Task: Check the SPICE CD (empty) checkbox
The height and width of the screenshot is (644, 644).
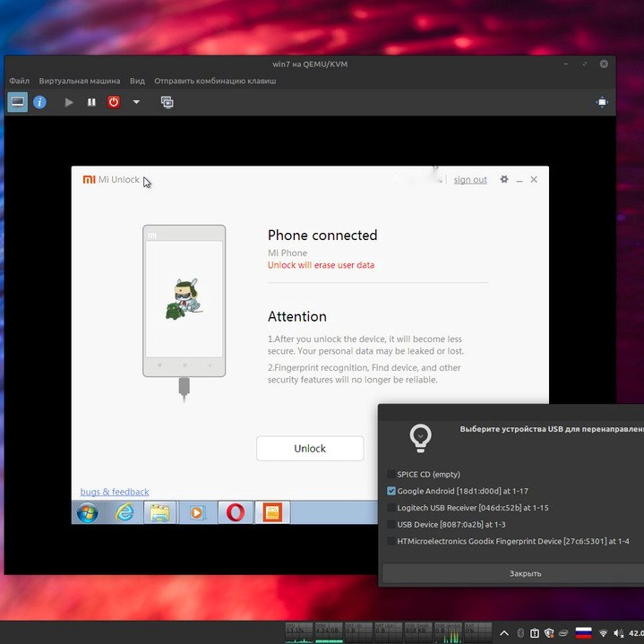Action: pos(391,475)
